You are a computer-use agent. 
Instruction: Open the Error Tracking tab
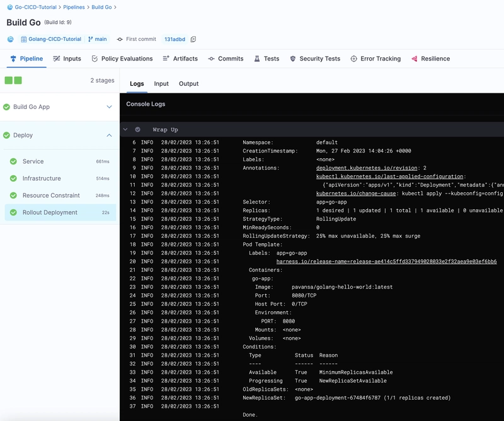point(375,59)
